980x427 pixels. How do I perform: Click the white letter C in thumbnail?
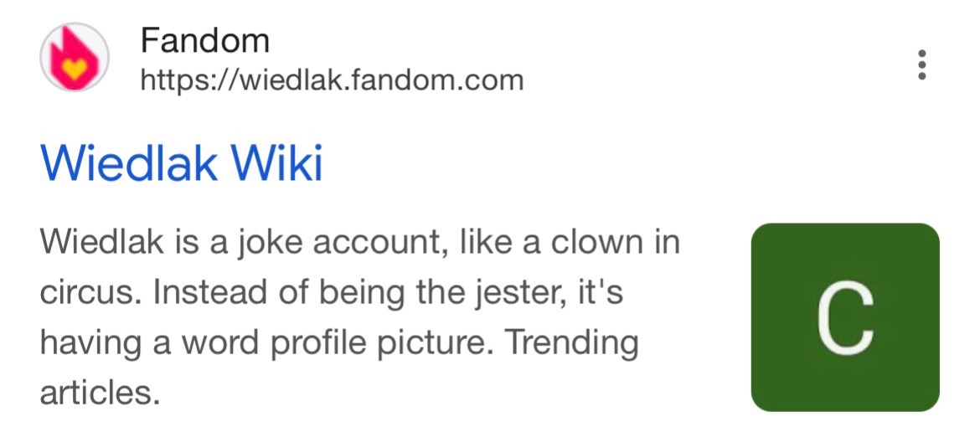click(845, 319)
